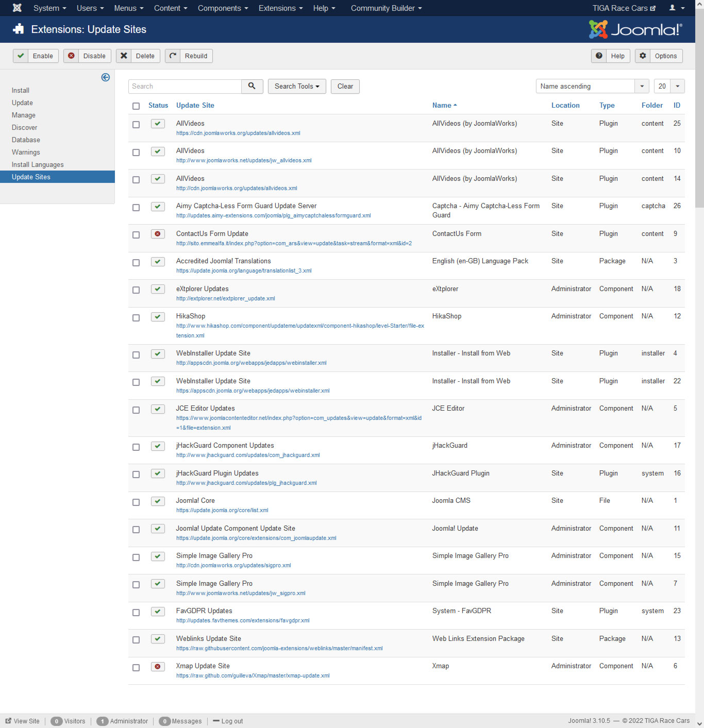Open the Extensions menu

281,8
